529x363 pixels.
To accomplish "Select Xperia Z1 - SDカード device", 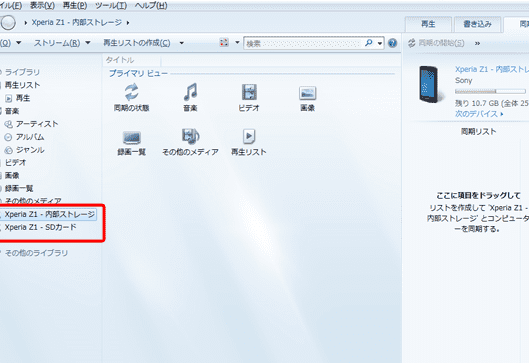I will 39,227.
